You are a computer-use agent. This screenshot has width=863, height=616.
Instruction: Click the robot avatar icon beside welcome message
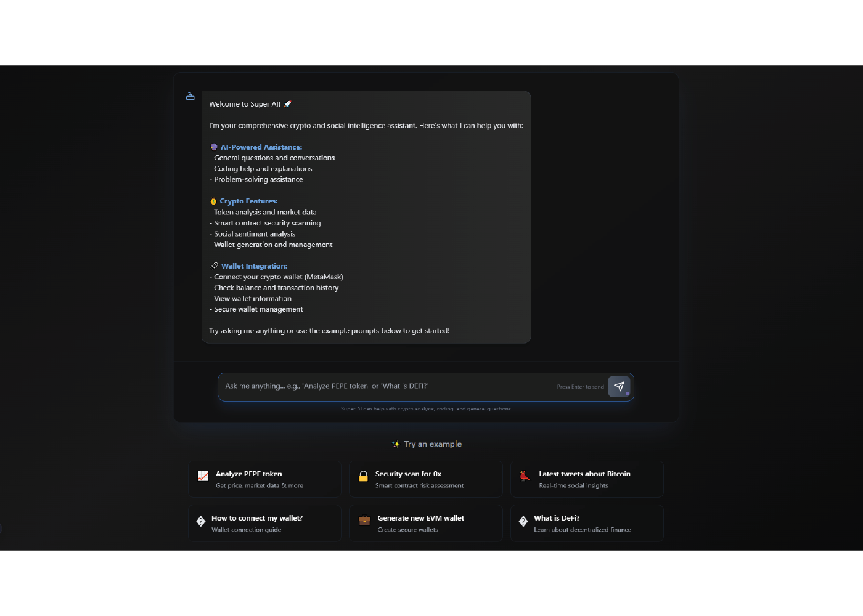click(190, 96)
